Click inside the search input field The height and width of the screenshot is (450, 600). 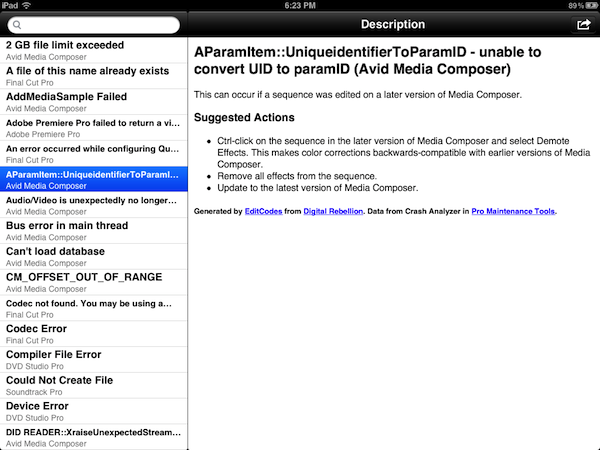(94, 25)
